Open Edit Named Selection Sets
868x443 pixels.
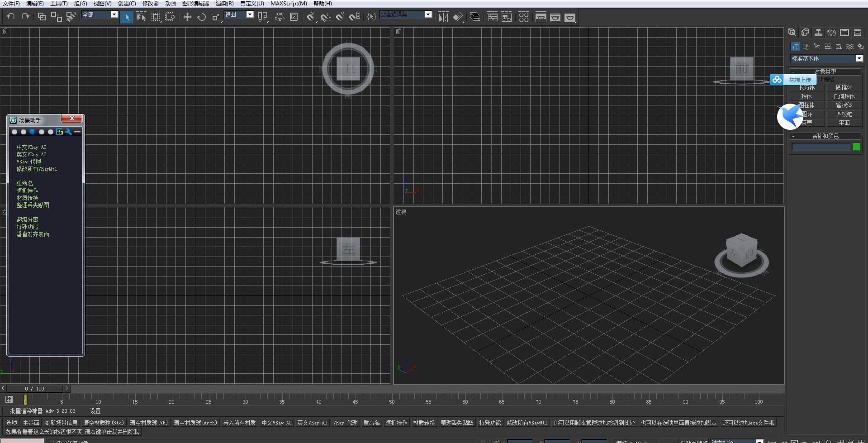371,17
